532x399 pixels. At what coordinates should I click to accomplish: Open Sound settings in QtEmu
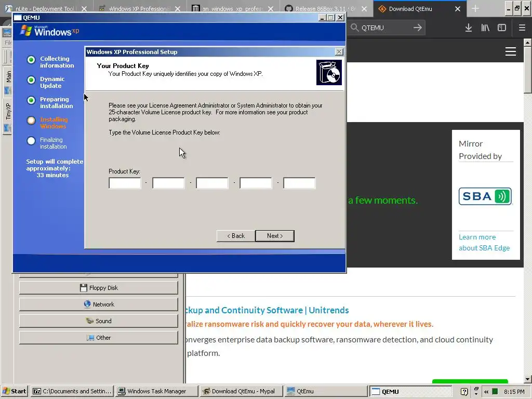pyautogui.click(x=98, y=321)
